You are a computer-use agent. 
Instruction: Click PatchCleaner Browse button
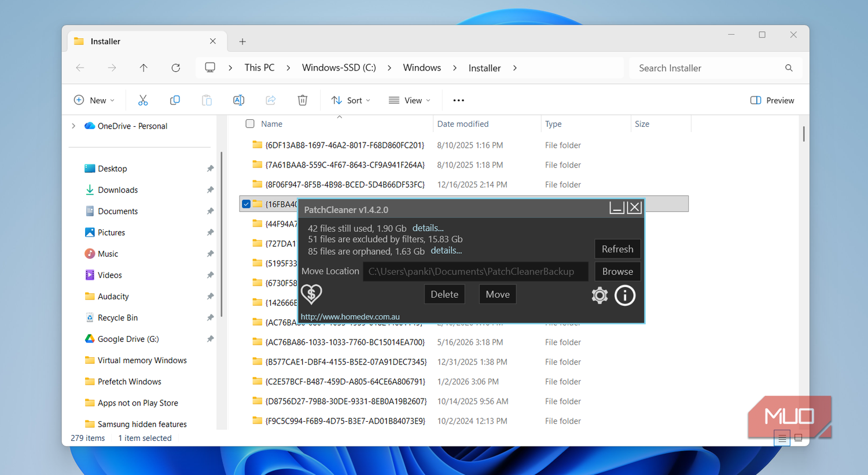(x=617, y=272)
